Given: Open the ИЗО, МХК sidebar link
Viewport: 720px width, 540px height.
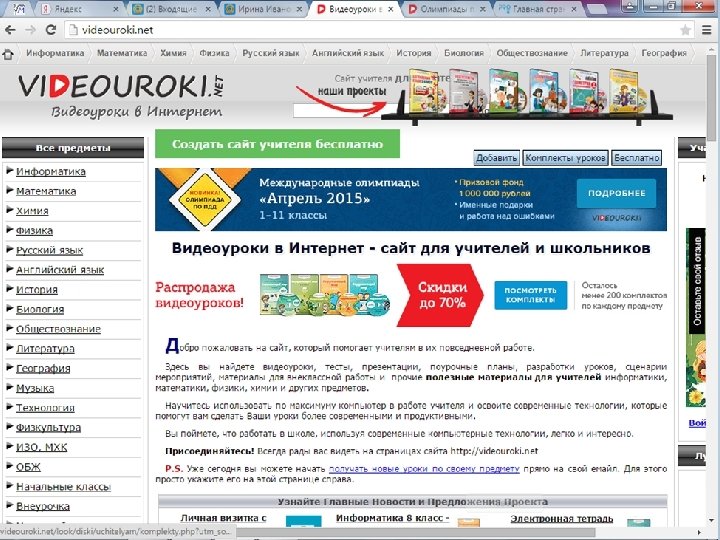Looking at the screenshot, I should [41, 448].
